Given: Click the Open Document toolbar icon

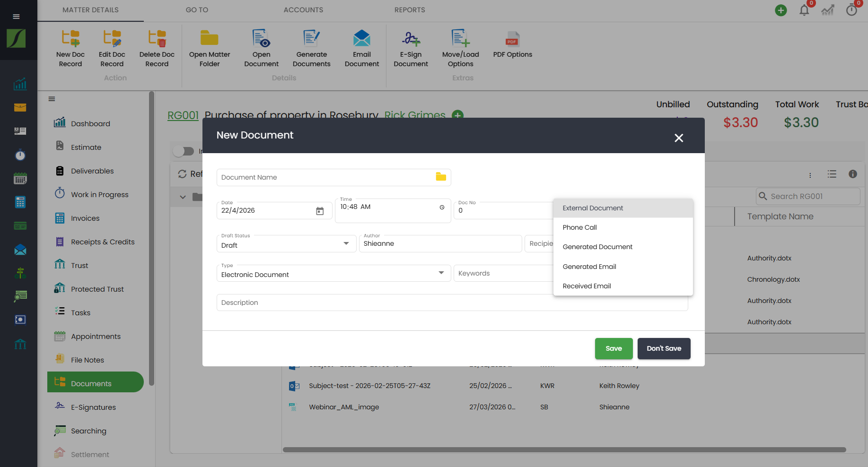Looking at the screenshot, I should tap(261, 38).
